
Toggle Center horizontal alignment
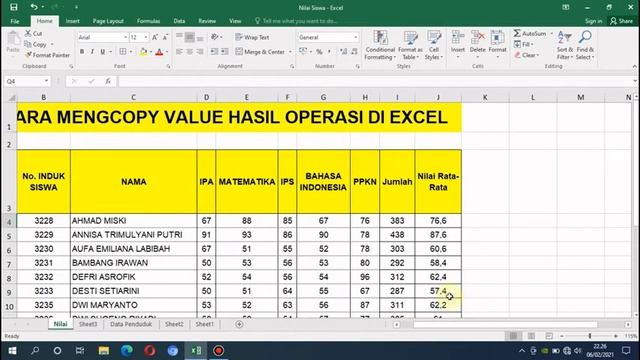190,52
